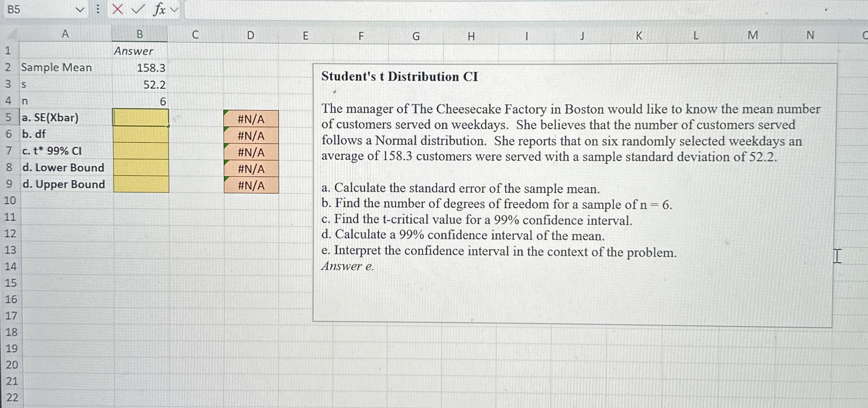This screenshot has height=408, width=868.
Task: Expand the formula bar chevron next to fx
Action: (174, 10)
